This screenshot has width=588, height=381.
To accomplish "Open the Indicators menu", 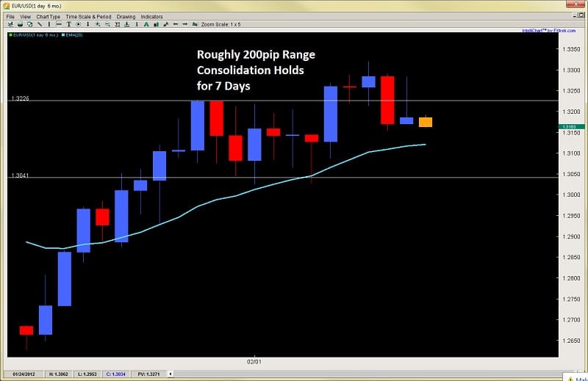I will click(x=151, y=16).
